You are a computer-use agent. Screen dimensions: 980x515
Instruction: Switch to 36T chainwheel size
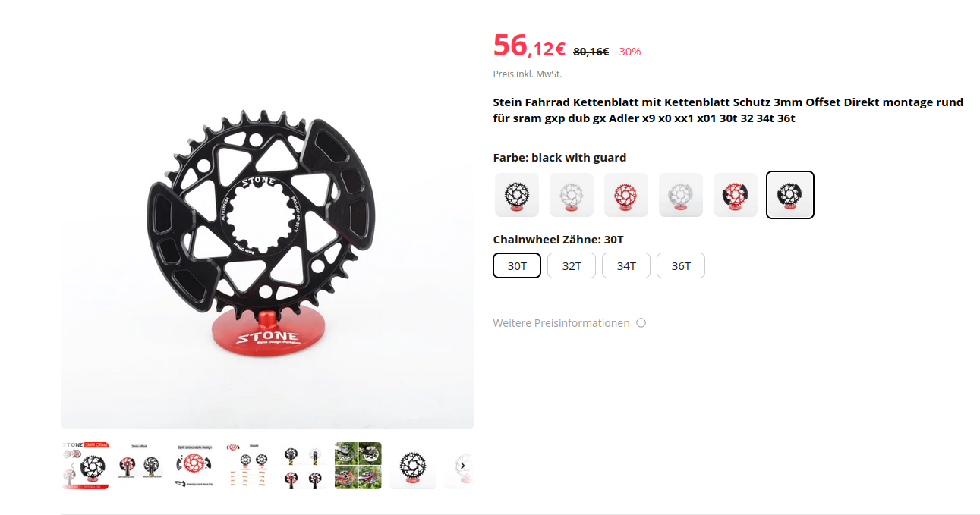[x=681, y=265]
